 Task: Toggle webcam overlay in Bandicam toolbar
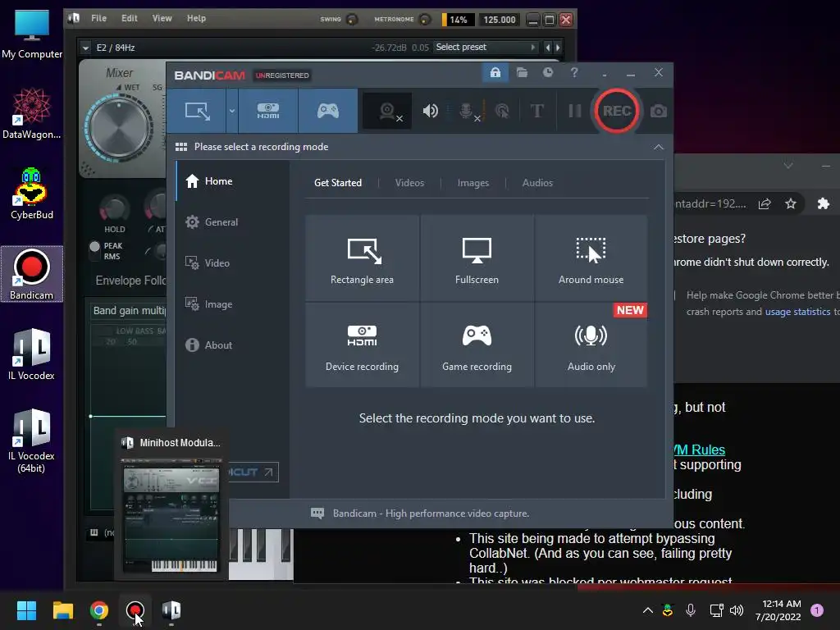[x=387, y=111]
